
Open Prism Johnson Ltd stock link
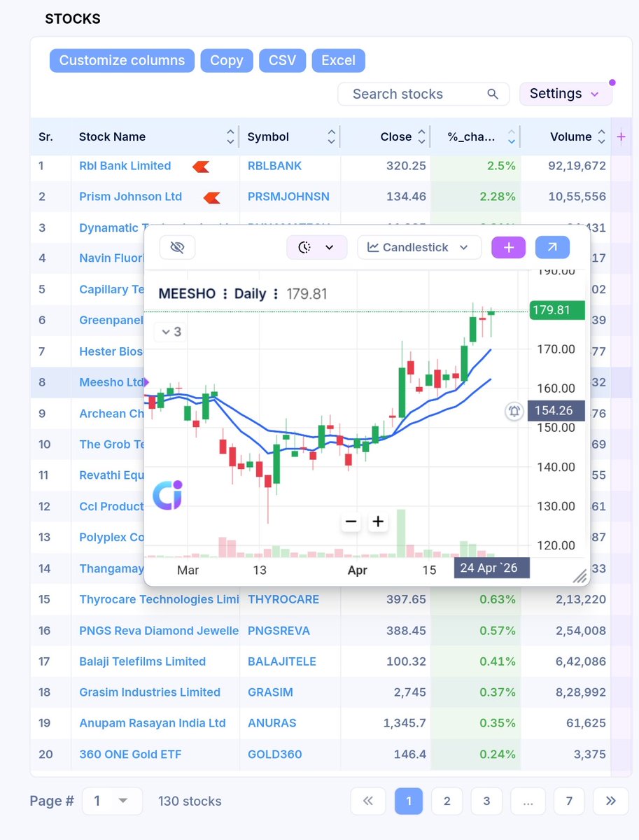(x=130, y=197)
